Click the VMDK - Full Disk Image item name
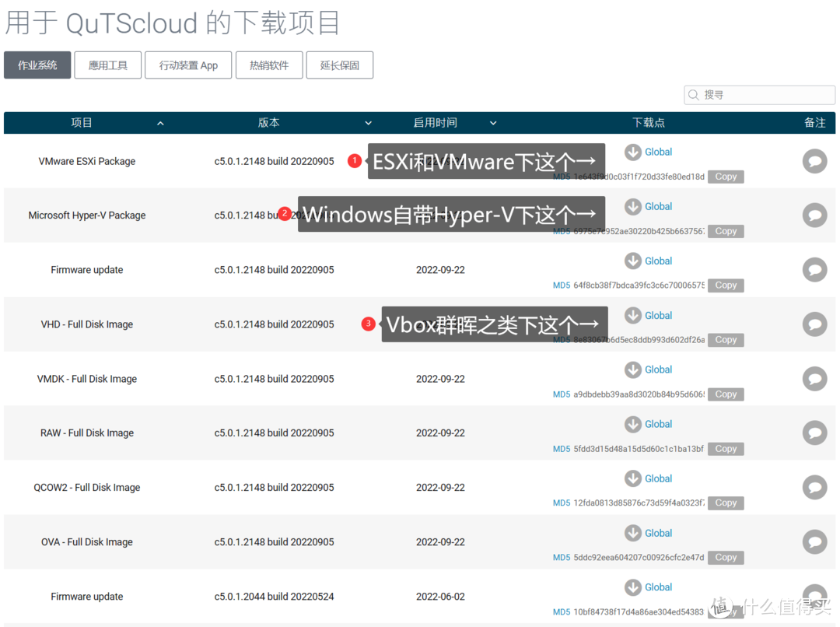Screen dimensions: 840x627 [x=87, y=379]
